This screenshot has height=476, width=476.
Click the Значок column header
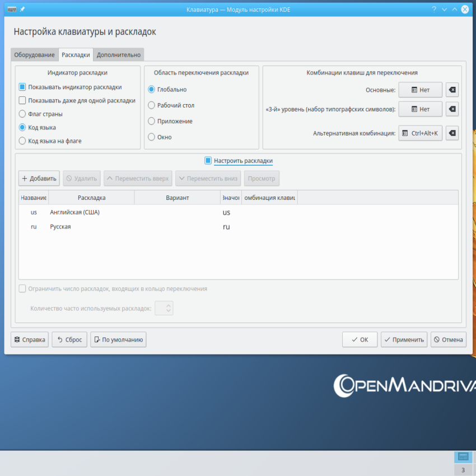pyautogui.click(x=231, y=198)
